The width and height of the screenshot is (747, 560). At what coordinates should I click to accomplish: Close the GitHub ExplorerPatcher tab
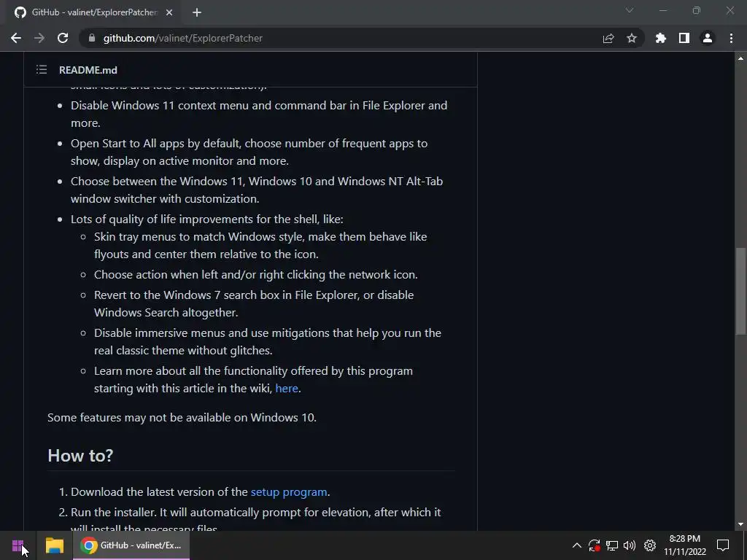coord(169,12)
